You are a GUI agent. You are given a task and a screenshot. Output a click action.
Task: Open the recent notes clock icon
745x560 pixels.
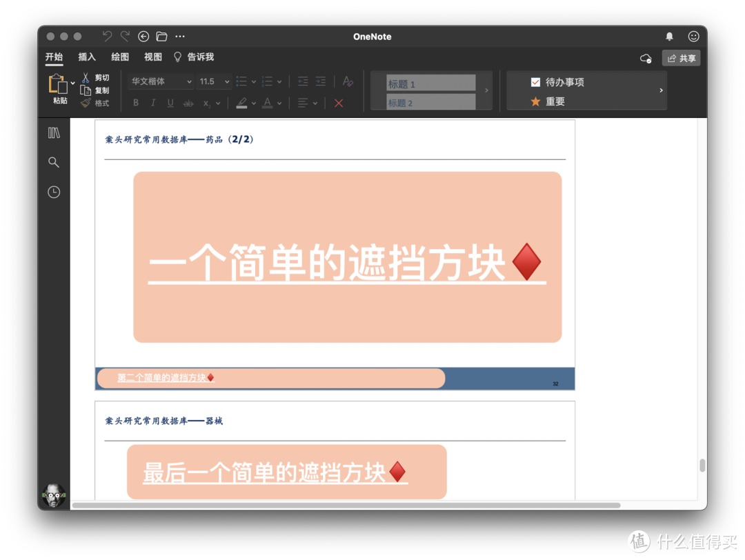tap(54, 192)
